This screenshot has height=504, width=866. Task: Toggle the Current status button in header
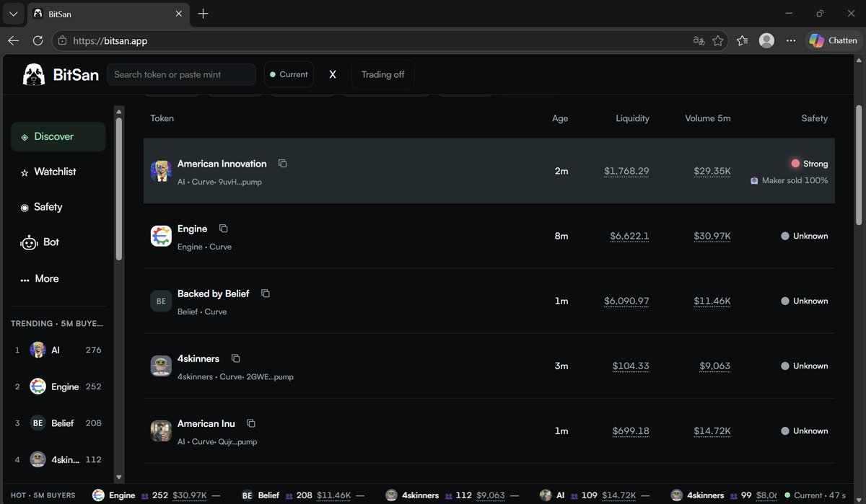coord(289,74)
